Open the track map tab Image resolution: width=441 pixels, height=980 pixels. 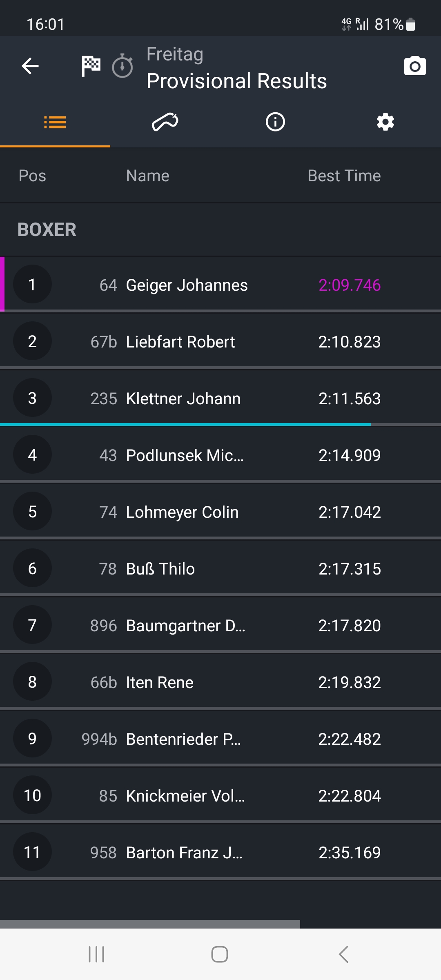(x=165, y=122)
